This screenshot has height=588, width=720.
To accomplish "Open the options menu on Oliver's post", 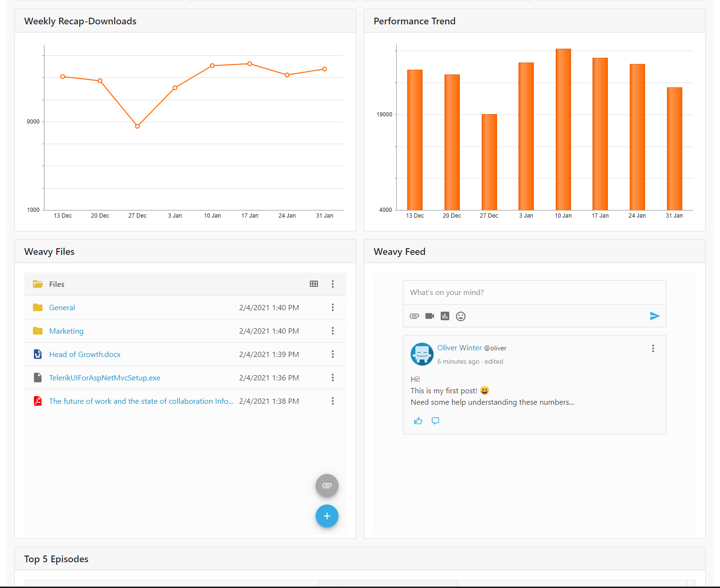I will (653, 348).
